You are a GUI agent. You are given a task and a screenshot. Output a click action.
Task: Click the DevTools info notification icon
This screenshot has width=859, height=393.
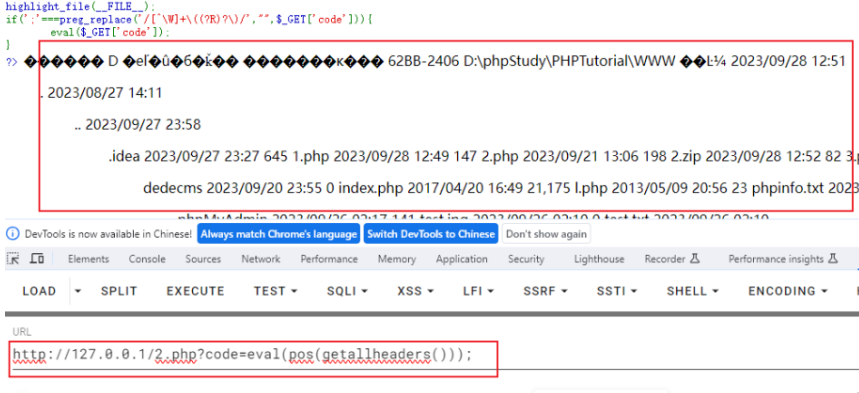click(x=13, y=234)
